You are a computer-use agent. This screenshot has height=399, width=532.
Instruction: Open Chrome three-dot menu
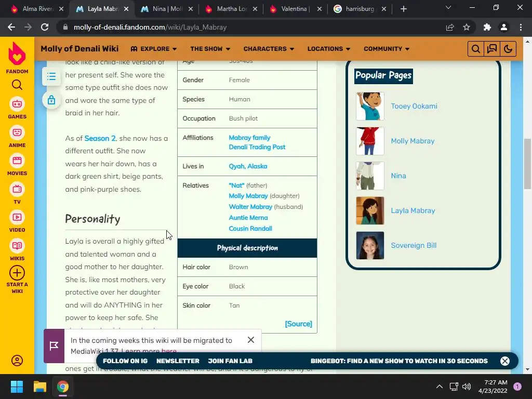(521, 27)
